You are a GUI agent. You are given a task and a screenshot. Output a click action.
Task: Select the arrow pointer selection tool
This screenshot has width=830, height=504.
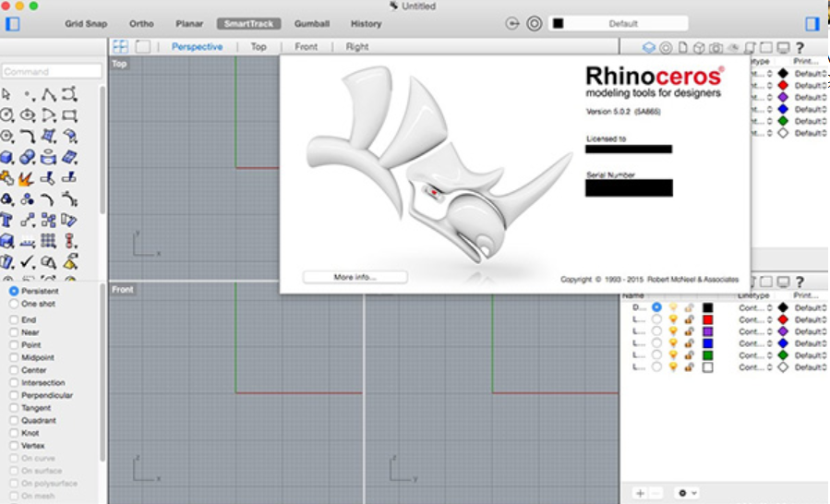[6, 94]
